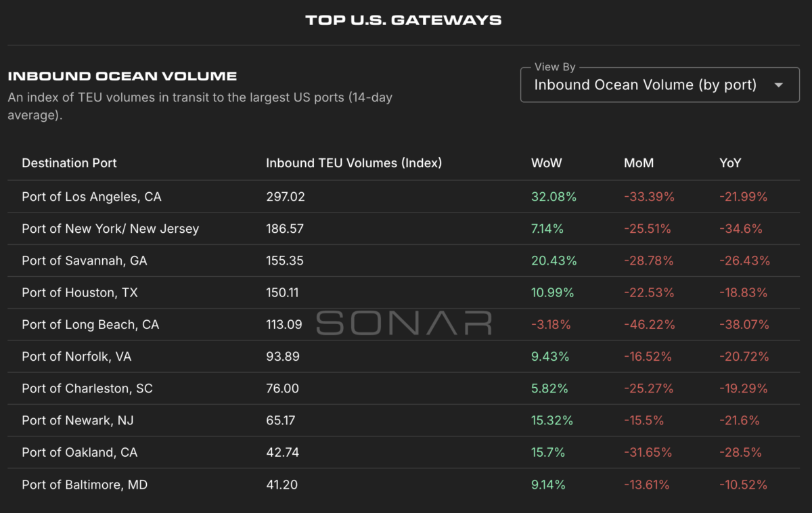Click the SONAR watermark logo
This screenshot has height=513, width=812.
(404, 324)
